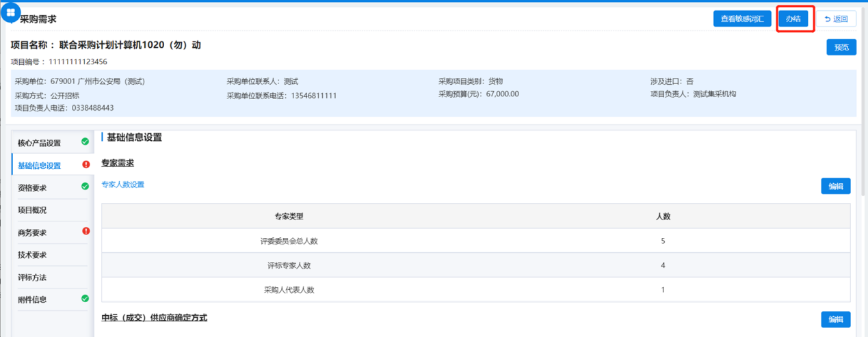Image resolution: width=868 pixels, height=337 pixels.
Task: Click green check icon beside 资格要求
Action: coord(85,187)
